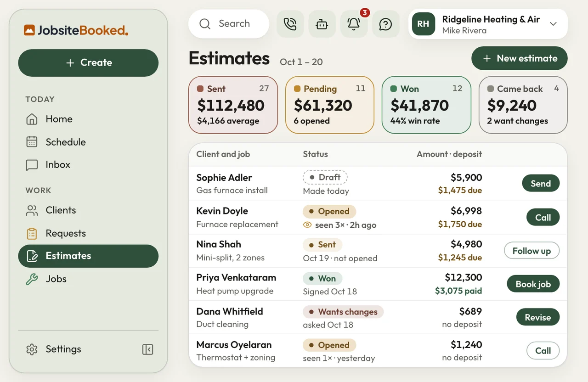Go to Home in the sidebar
588x382 pixels.
click(88, 119)
